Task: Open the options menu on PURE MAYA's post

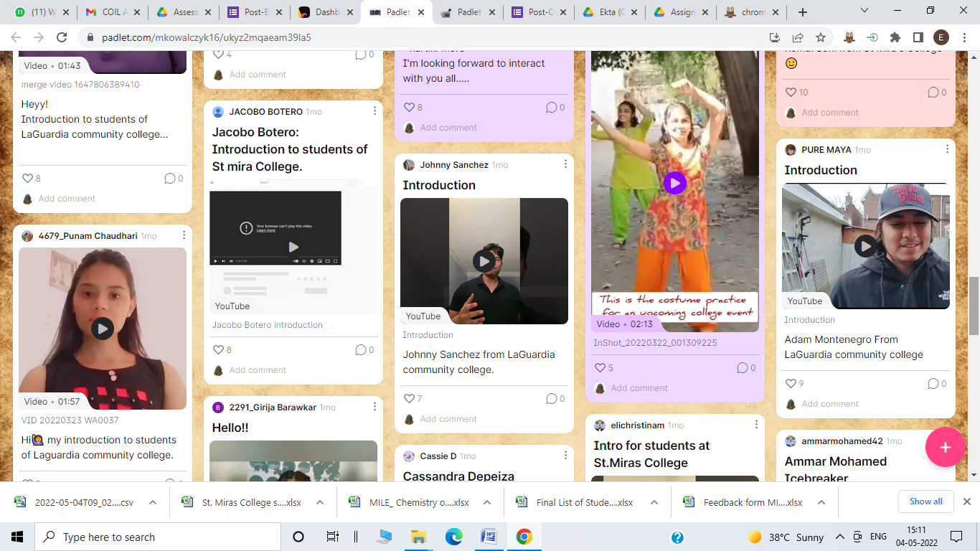Action: click(947, 149)
